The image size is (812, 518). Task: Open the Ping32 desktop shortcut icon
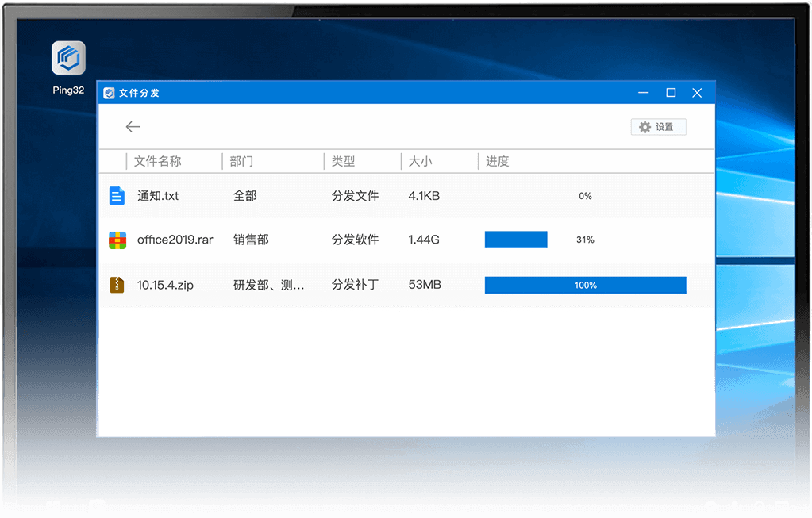[x=68, y=59]
